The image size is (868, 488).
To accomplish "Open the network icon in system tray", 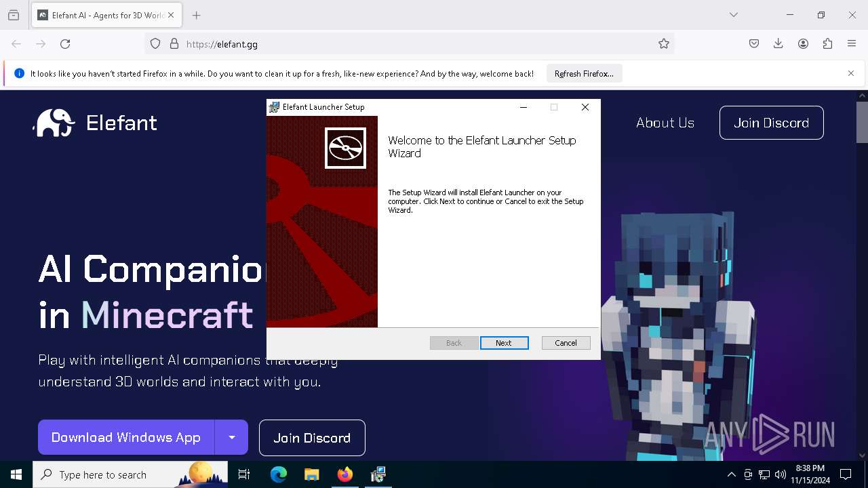I will 764,474.
